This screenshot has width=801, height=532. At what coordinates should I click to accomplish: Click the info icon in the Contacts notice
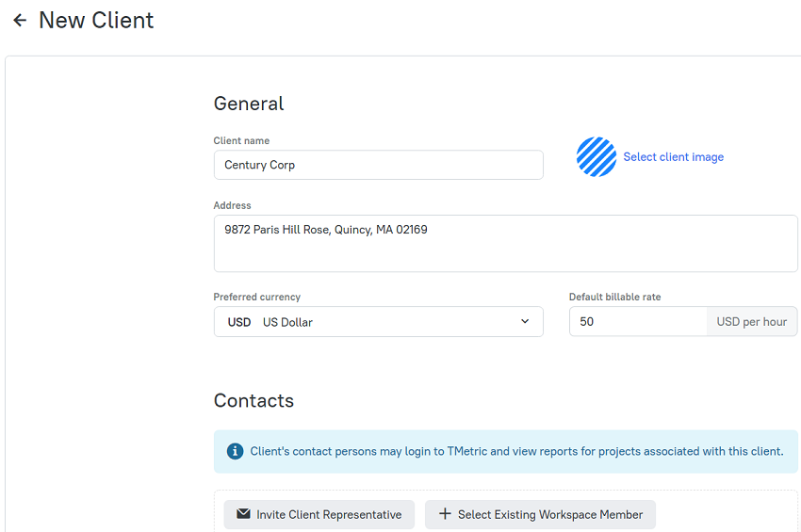pyautogui.click(x=235, y=451)
